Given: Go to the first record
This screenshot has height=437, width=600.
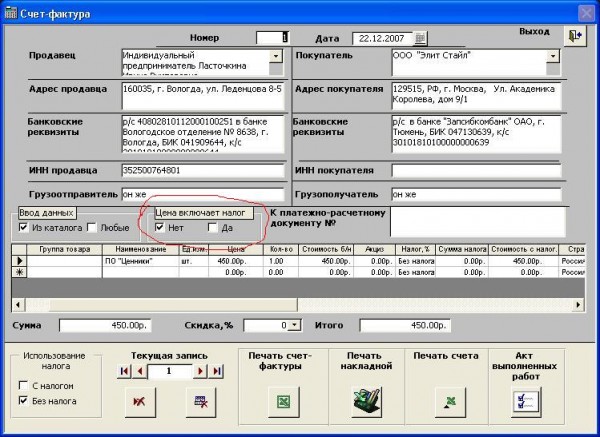Looking at the screenshot, I should 124,371.
